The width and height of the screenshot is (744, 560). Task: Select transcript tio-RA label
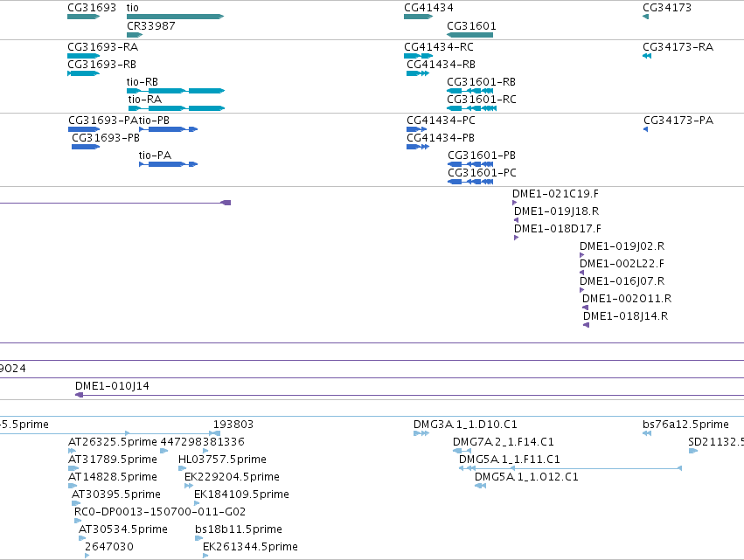(x=145, y=100)
